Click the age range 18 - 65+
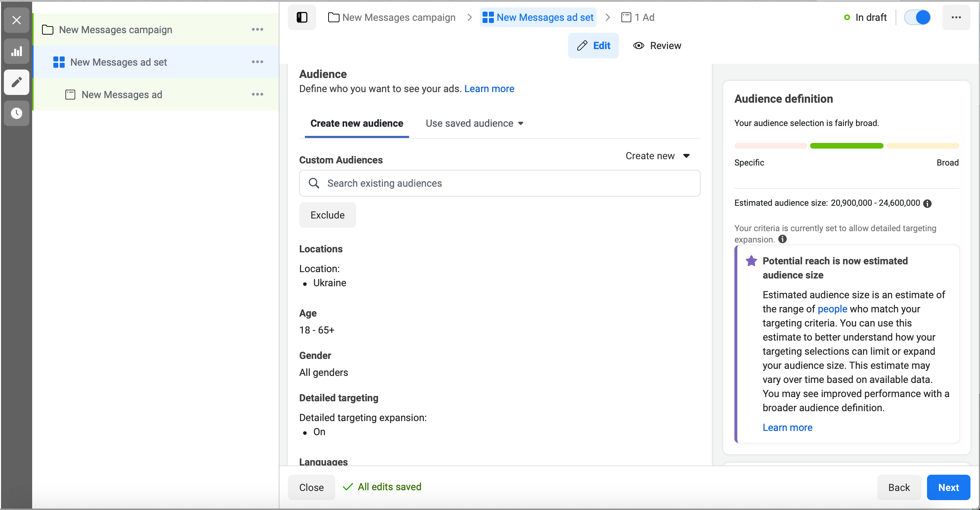The height and width of the screenshot is (510, 980). 317,330
